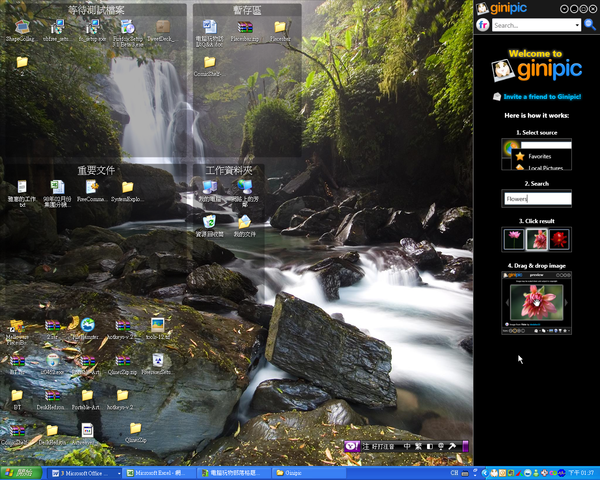
Task: Open ShapeCollage desktop icon
Action: point(21,28)
